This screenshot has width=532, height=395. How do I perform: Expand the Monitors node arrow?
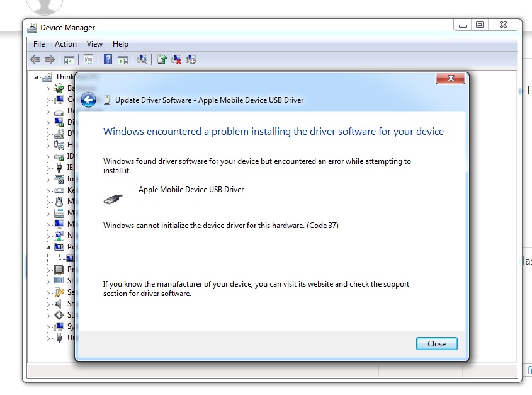tap(48, 225)
